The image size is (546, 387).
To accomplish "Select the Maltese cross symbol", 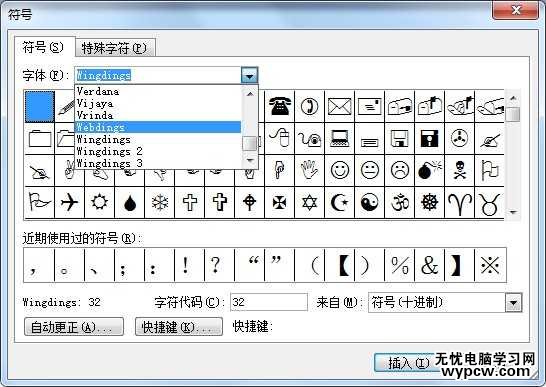I will 280,202.
